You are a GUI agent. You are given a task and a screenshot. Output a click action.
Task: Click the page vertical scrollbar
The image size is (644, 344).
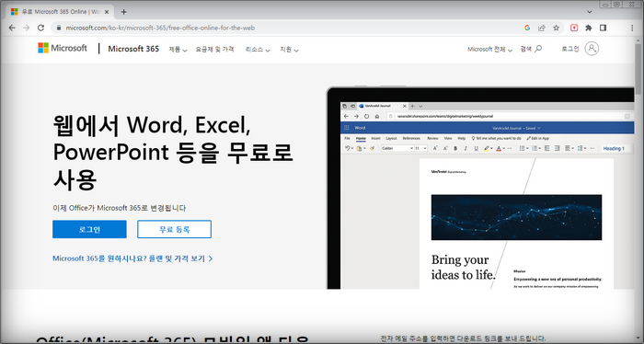(638, 189)
